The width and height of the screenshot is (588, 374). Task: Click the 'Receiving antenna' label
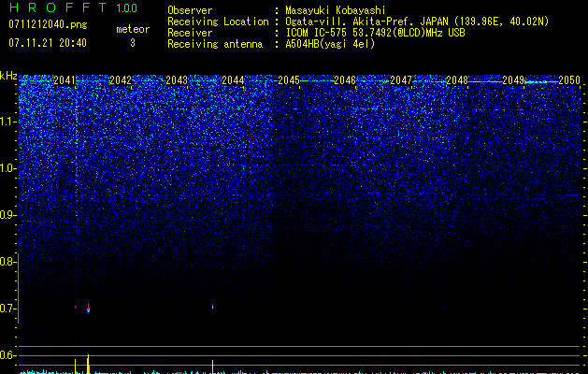[x=215, y=44]
